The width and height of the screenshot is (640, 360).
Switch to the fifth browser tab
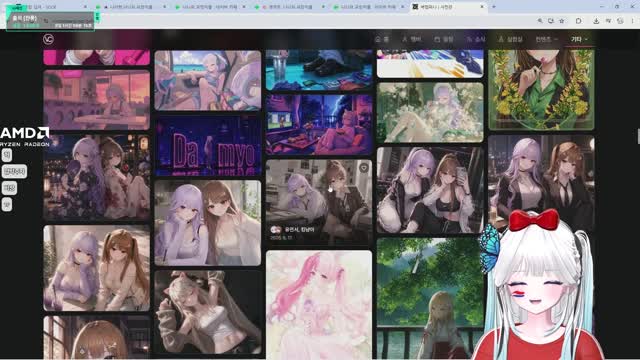tap(369, 7)
